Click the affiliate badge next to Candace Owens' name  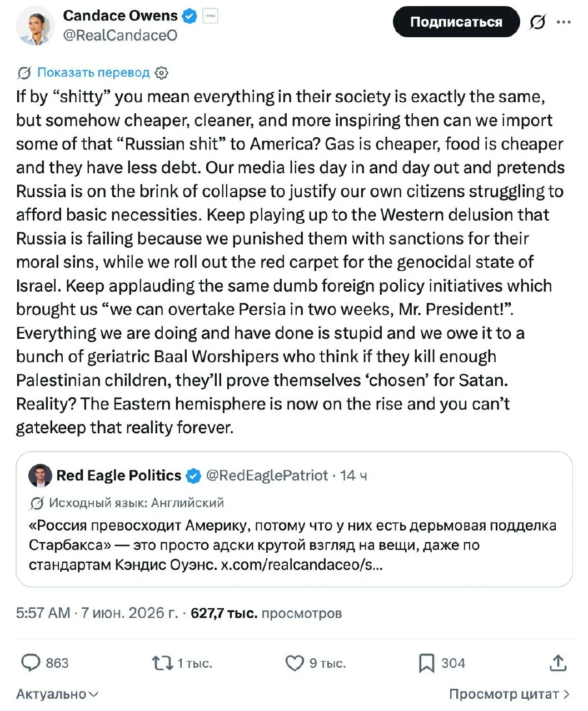tap(210, 16)
